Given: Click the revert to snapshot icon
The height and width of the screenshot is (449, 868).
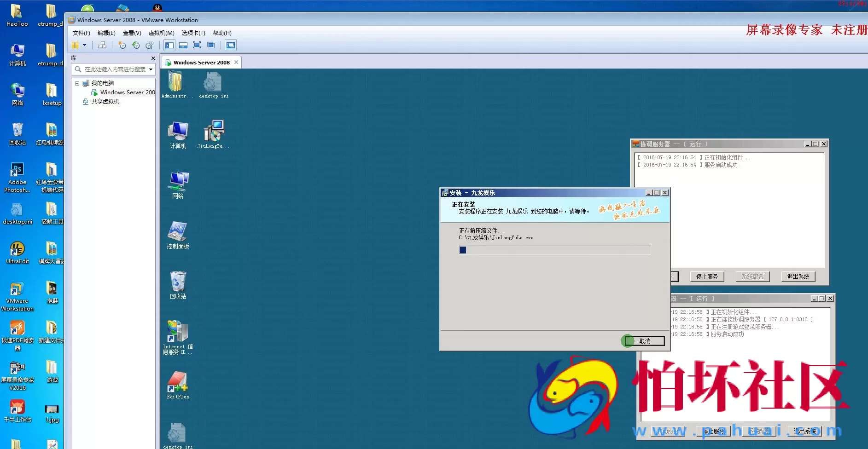Looking at the screenshot, I should pos(136,45).
